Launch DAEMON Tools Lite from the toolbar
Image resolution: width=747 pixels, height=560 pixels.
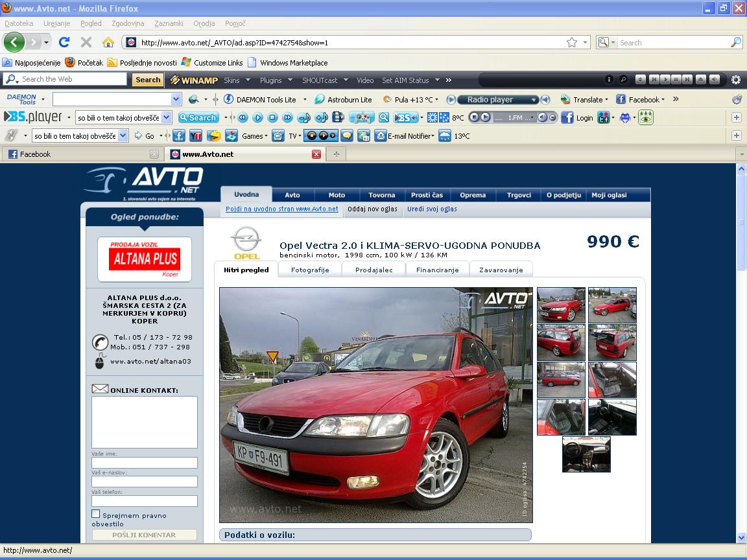pyautogui.click(x=259, y=100)
